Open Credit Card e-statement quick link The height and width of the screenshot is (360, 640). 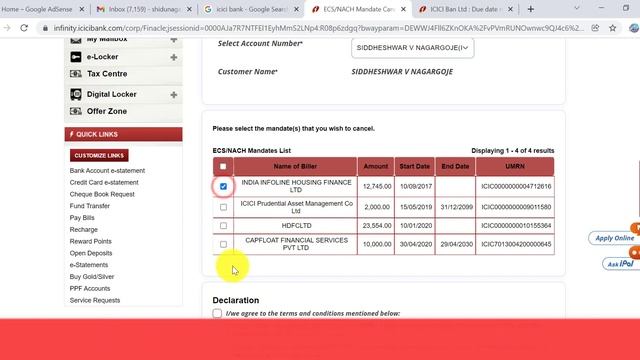[104, 182]
